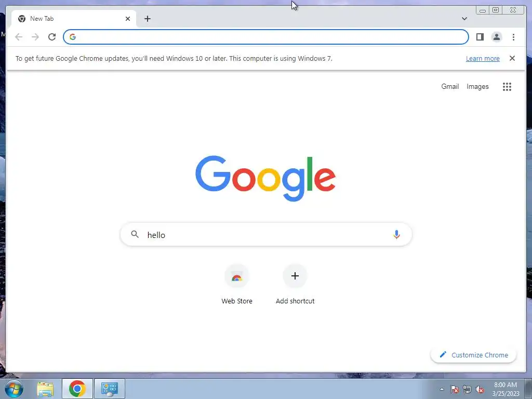This screenshot has width=532, height=399.
Task: Select the New Tab tab
Action: [x=74, y=19]
